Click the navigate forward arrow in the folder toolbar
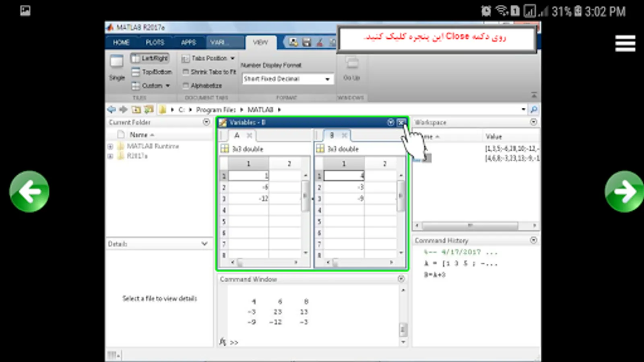Image resolution: width=644 pixels, height=362 pixels. tap(123, 109)
